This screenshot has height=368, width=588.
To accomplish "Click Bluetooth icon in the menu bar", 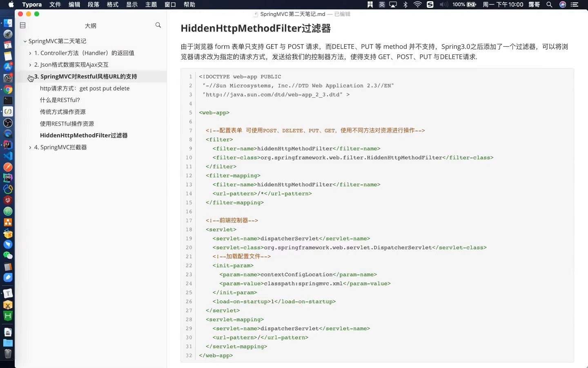I will (x=405, y=4).
